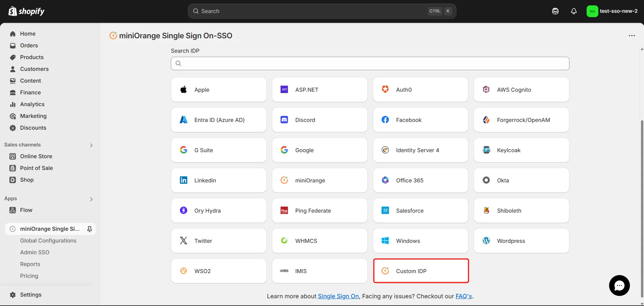Click the top Search bar
644x306 pixels.
click(322, 11)
